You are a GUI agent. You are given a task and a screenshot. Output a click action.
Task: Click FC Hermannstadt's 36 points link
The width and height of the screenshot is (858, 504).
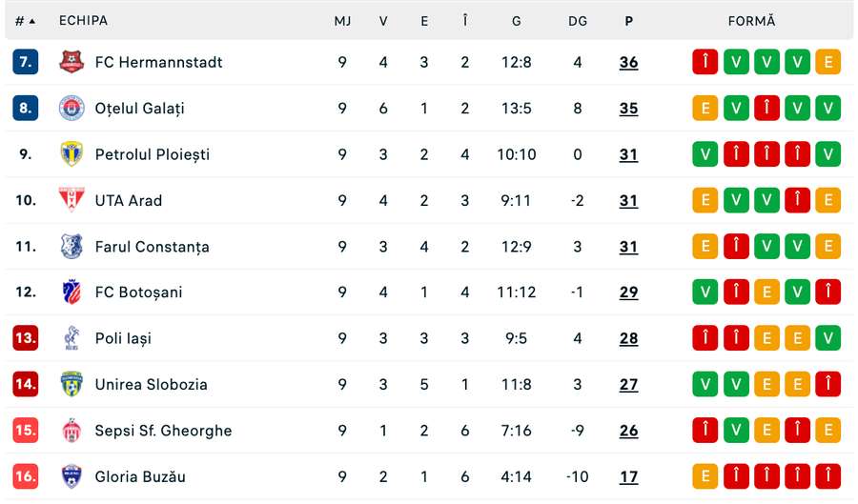click(629, 62)
